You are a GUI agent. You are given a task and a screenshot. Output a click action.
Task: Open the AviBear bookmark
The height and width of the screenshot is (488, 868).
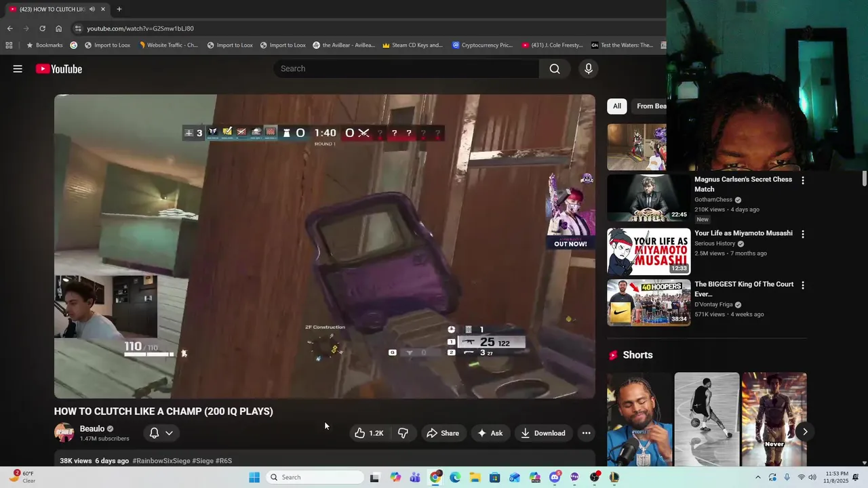click(344, 45)
